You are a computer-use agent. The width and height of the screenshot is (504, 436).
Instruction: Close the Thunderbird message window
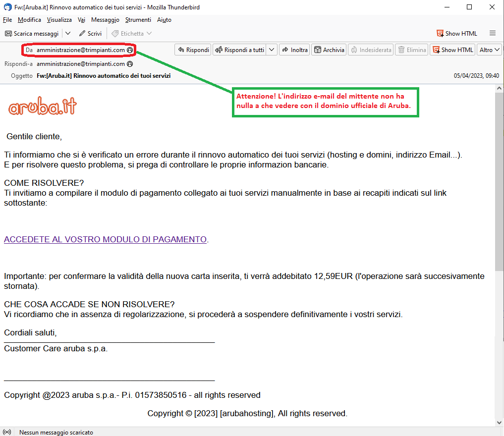492,7
